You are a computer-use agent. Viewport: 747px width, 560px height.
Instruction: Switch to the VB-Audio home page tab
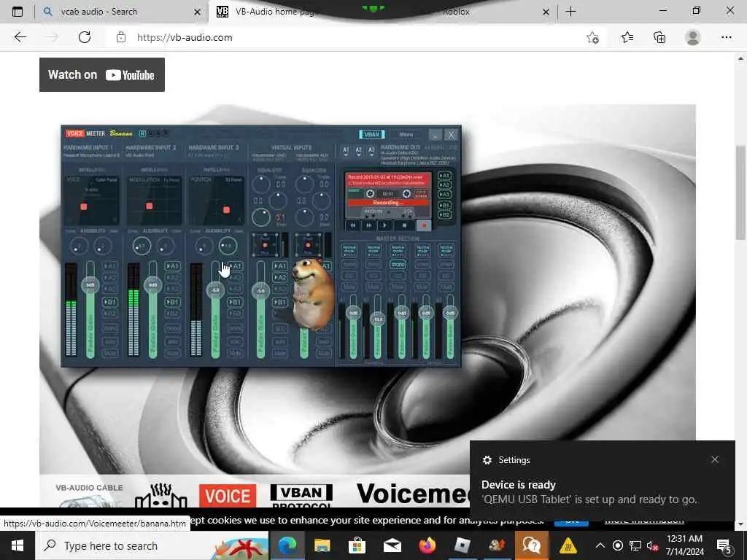click(x=267, y=12)
